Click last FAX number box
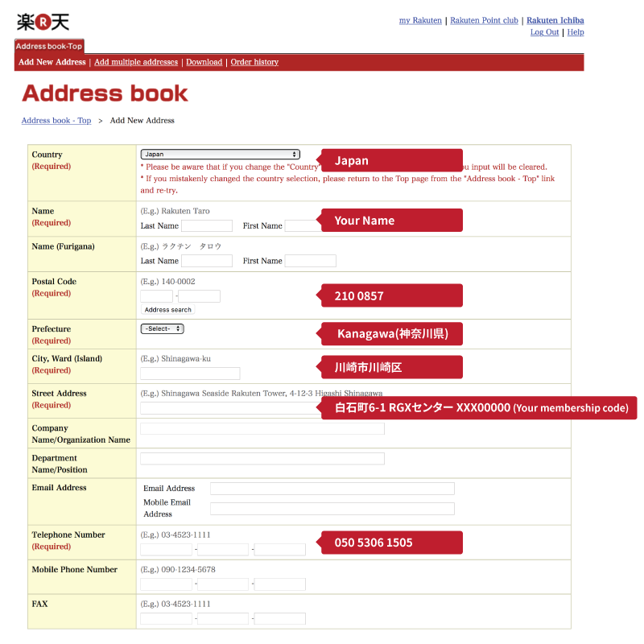The image size is (644, 644). tap(279, 618)
